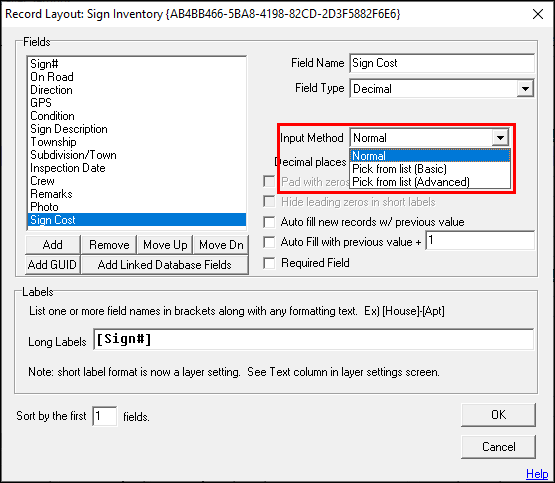
Task: Click the Add field button
Action: point(53,245)
